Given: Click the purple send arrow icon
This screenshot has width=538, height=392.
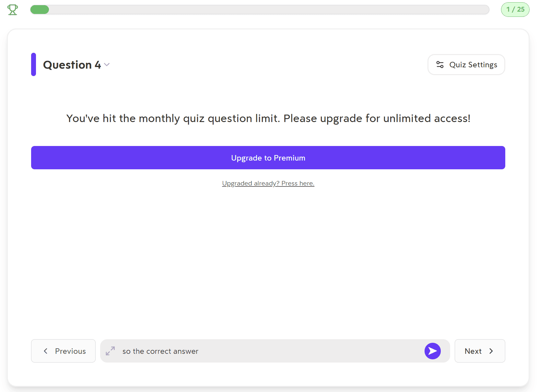Looking at the screenshot, I should pos(433,351).
